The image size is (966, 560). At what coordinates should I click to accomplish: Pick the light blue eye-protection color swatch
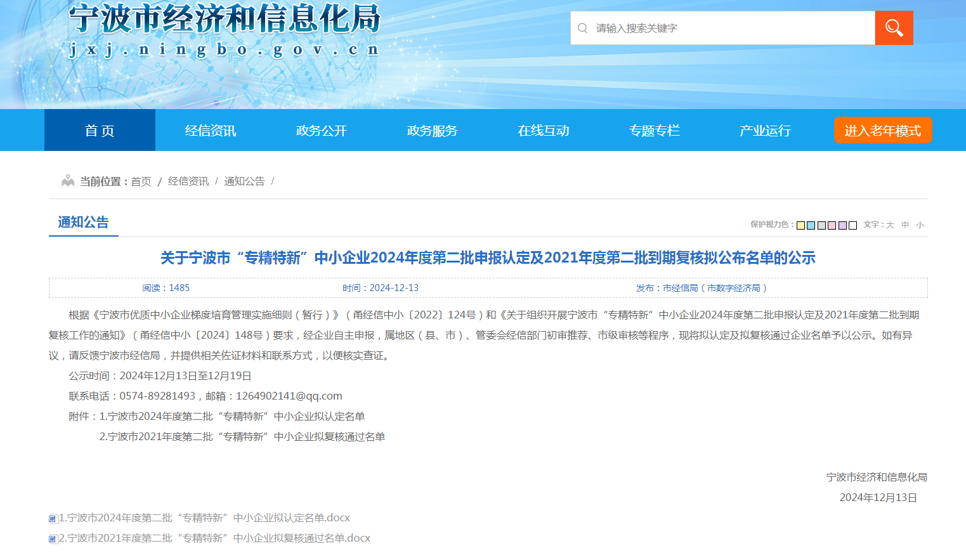[x=811, y=225]
